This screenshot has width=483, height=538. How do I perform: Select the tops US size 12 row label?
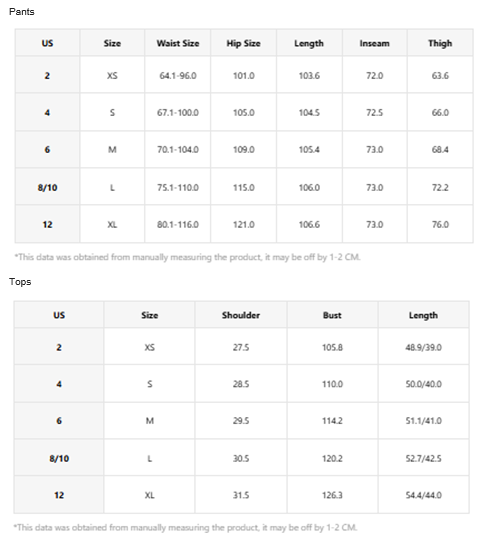[x=59, y=495]
